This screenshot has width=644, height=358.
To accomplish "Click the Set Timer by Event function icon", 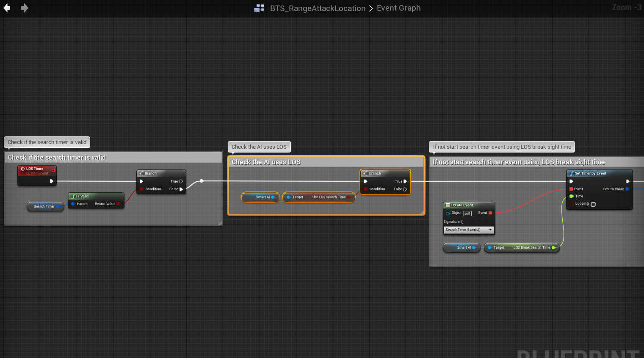I will coord(572,173).
